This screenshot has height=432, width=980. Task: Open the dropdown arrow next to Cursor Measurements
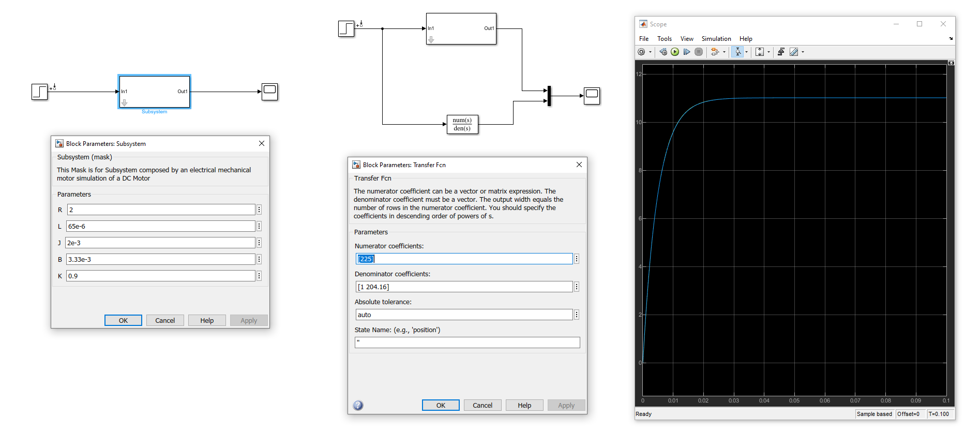pyautogui.click(x=803, y=52)
